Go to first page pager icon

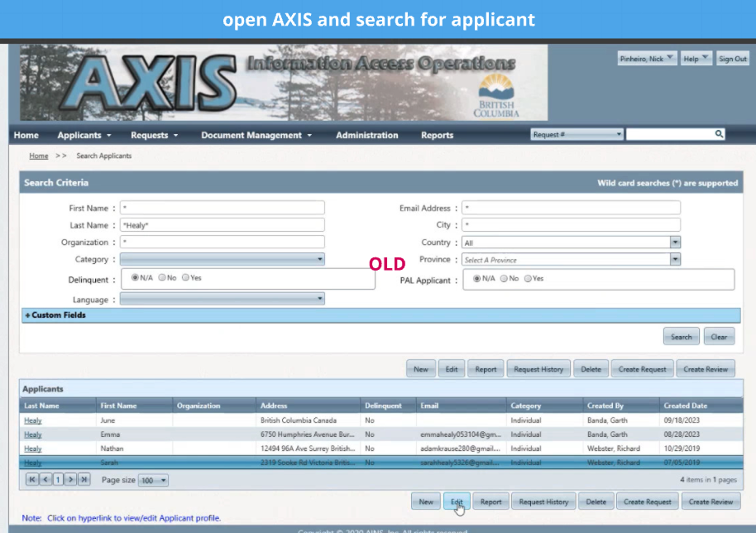31,479
